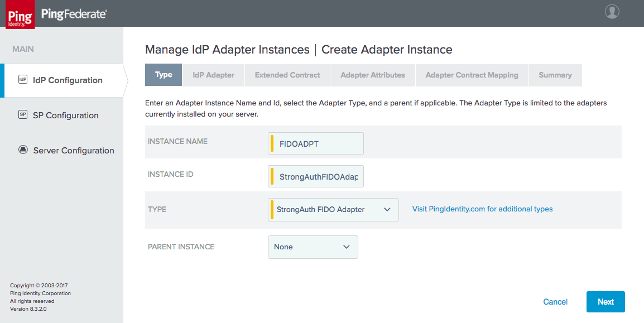Follow the Visit PingIdentity.com for additional types link

[483, 209]
